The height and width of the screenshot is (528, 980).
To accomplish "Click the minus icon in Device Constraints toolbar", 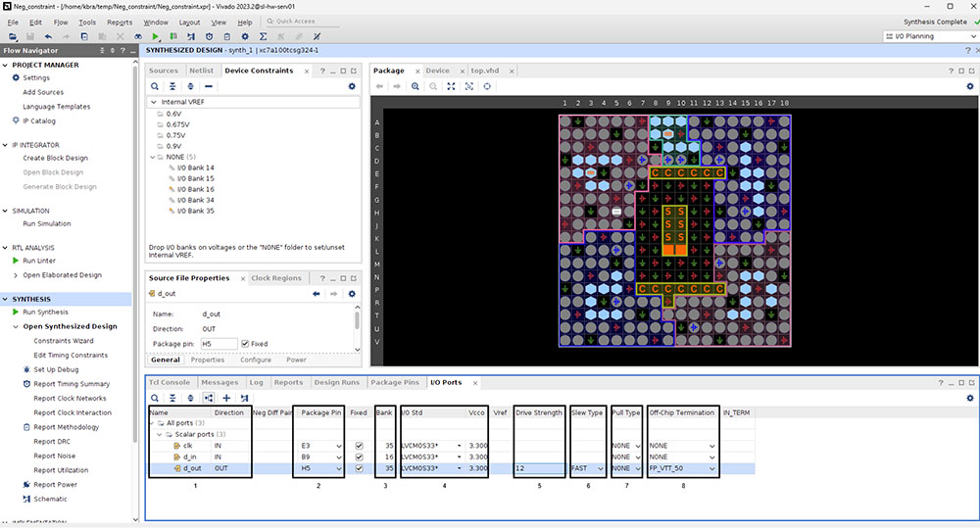I will (209, 86).
